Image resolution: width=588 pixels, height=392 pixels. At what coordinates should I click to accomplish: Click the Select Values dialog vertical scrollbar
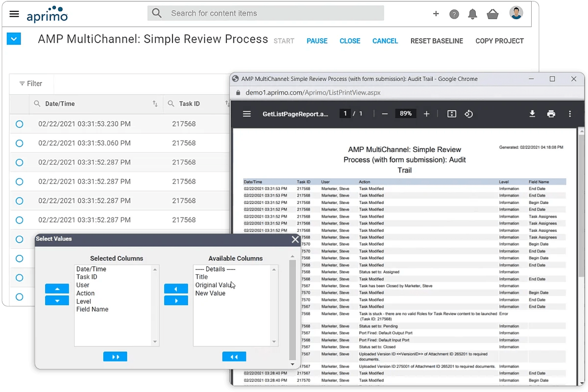[293, 310]
